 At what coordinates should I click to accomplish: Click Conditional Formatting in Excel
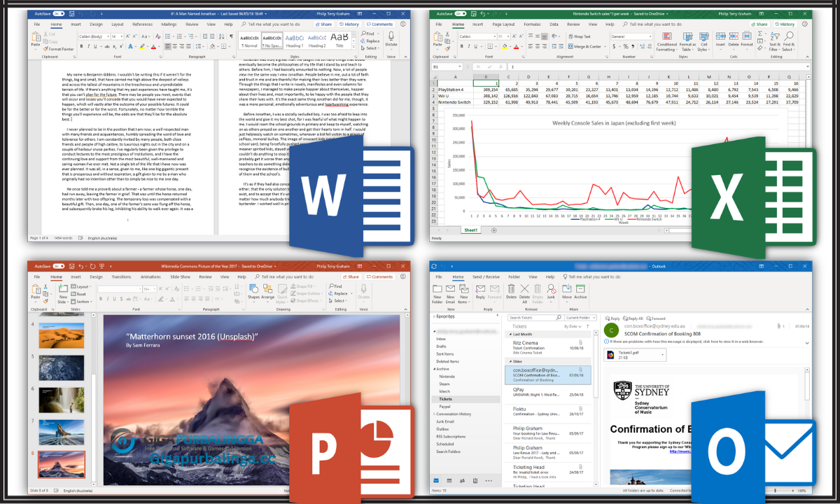pos(666,40)
